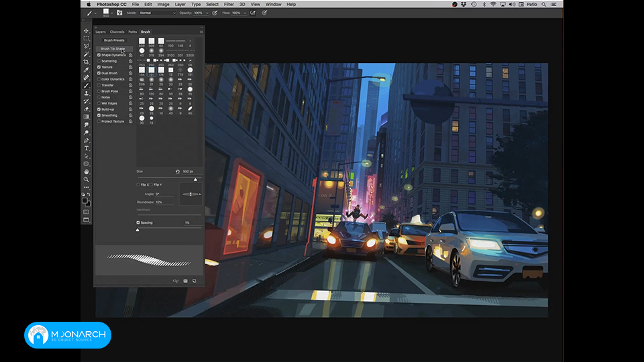
Task: Open the blending Mode dropdown
Action: tap(157, 13)
